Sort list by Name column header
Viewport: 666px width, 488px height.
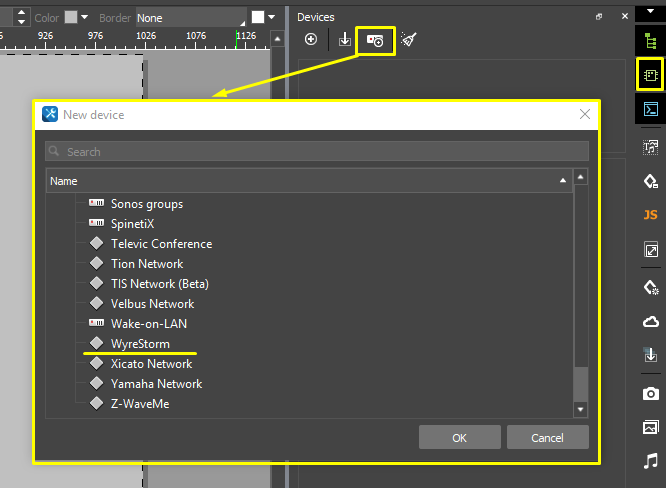300,181
